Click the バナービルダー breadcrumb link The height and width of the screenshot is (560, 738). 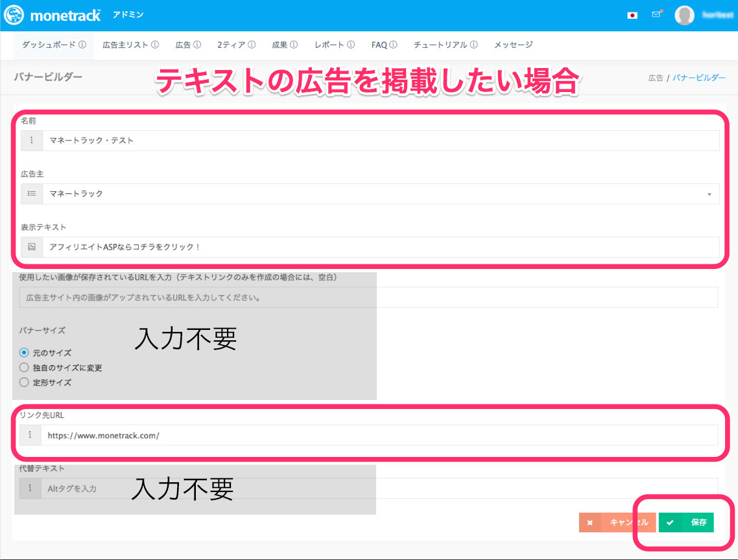[x=699, y=78]
